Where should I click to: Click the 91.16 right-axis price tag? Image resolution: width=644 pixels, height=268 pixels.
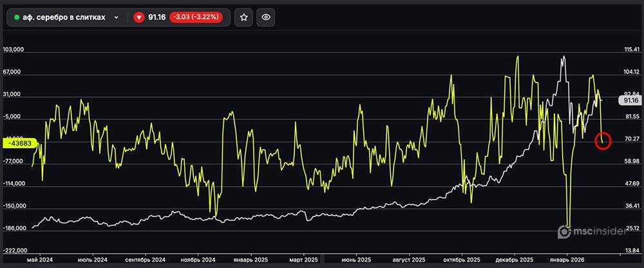(x=628, y=100)
